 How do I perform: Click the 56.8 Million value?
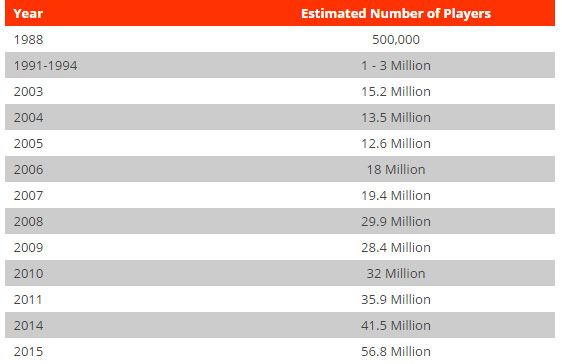[396, 351]
